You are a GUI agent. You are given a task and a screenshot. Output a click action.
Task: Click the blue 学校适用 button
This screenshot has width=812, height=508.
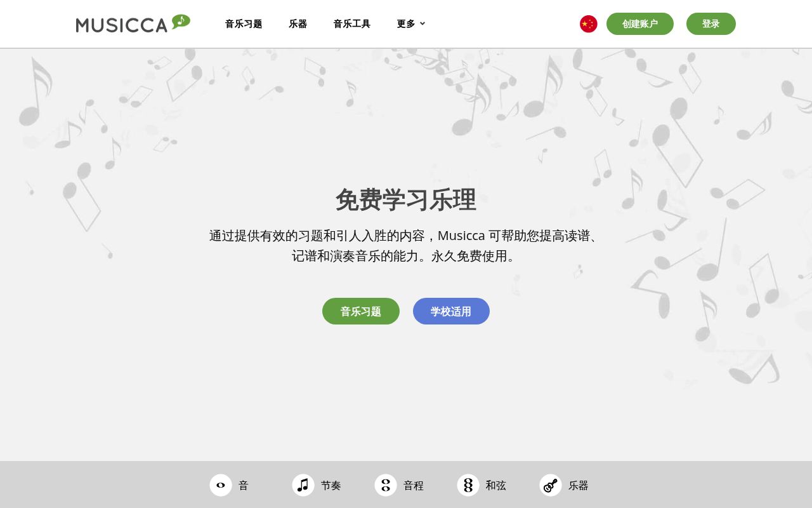pos(451,311)
